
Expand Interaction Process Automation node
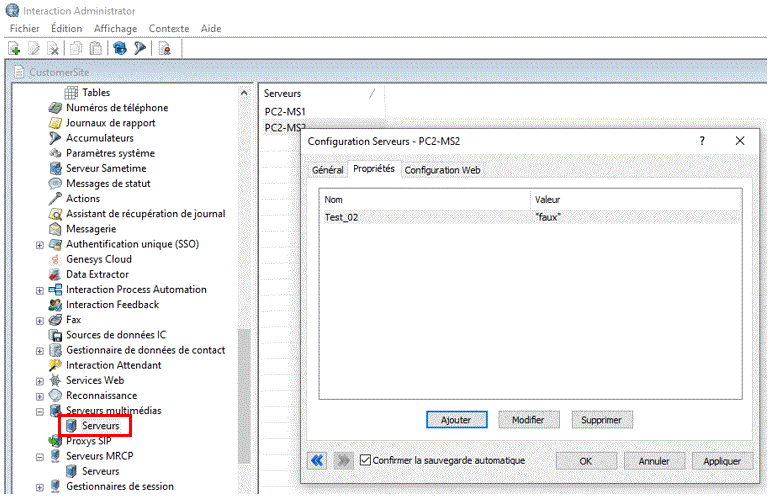point(39,290)
